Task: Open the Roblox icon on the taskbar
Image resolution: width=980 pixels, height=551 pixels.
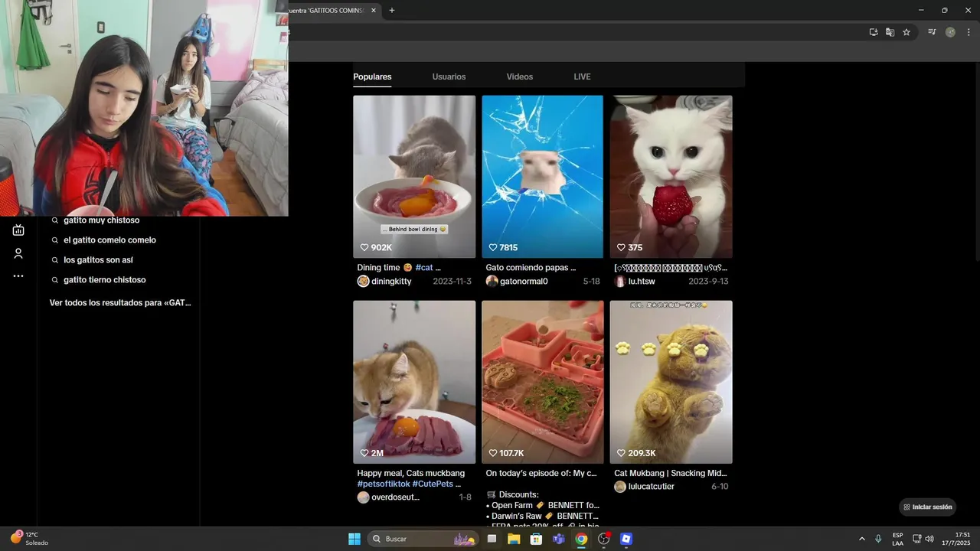Action: (x=626, y=539)
